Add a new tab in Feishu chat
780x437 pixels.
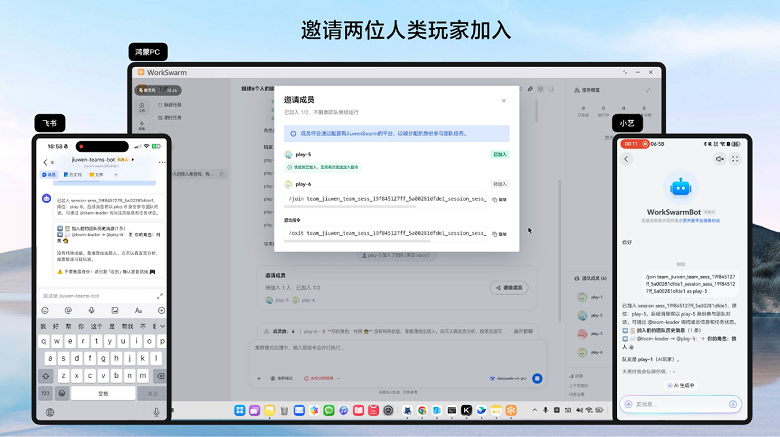116,175
